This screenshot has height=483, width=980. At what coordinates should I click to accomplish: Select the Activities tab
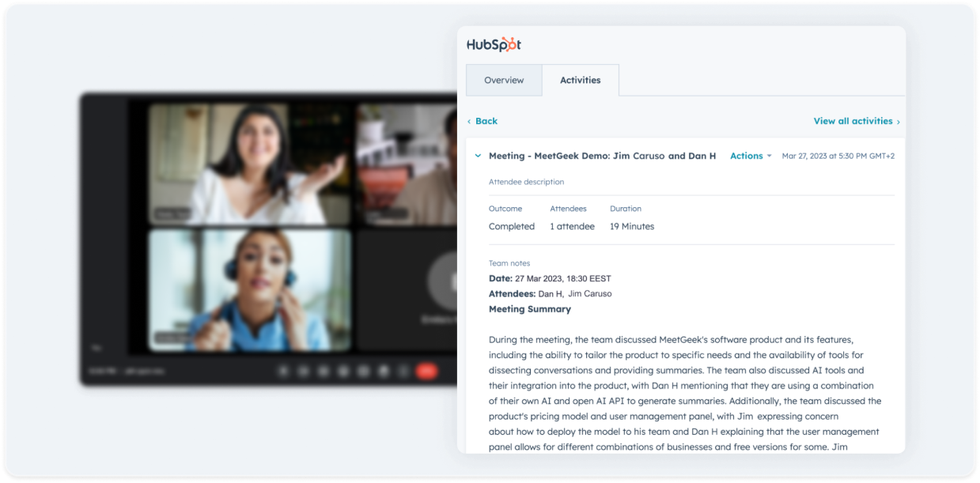pyautogui.click(x=580, y=81)
